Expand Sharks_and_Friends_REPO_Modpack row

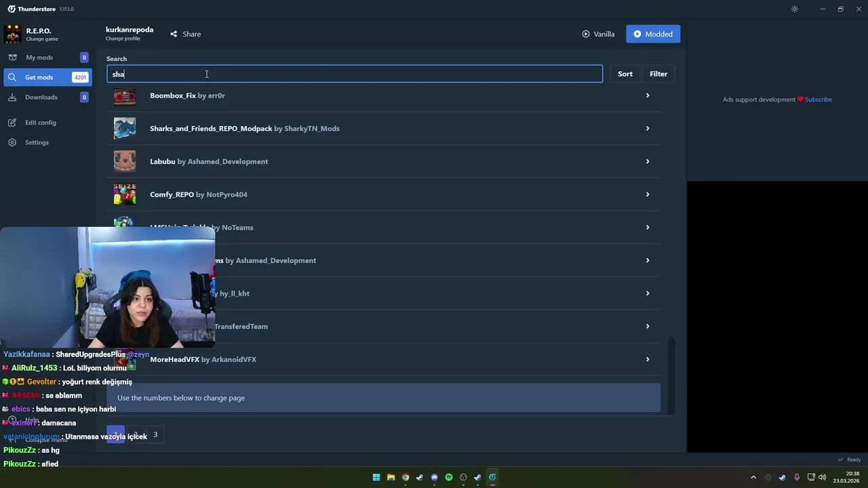[648, 128]
